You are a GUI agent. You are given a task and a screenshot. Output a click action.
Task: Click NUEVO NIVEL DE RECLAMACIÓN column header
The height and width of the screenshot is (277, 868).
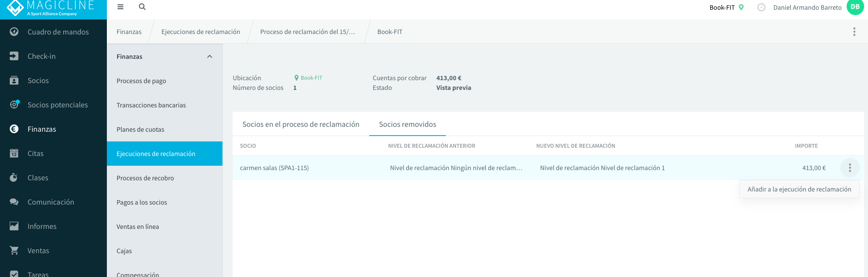[x=576, y=146]
